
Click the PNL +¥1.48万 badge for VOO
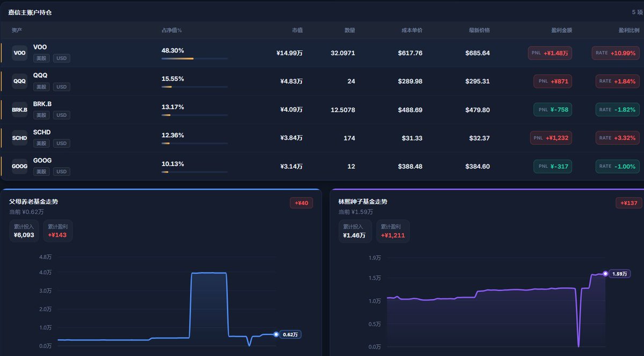550,53
